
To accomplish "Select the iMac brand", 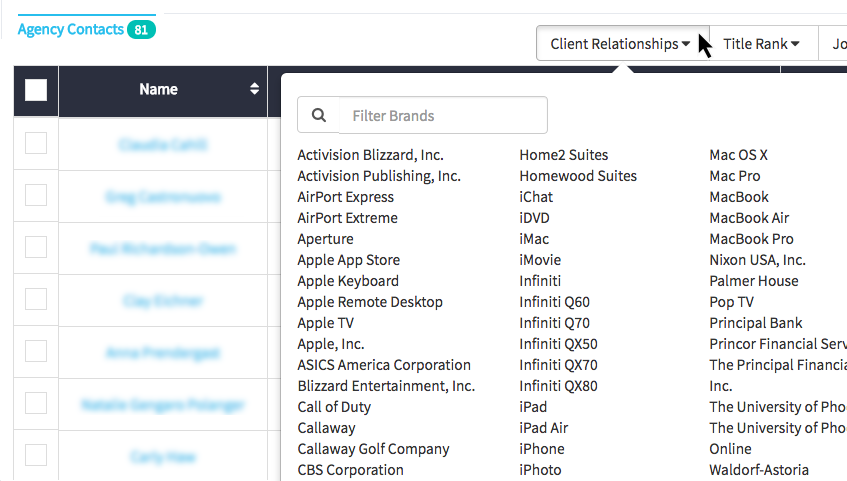I will (534, 239).
